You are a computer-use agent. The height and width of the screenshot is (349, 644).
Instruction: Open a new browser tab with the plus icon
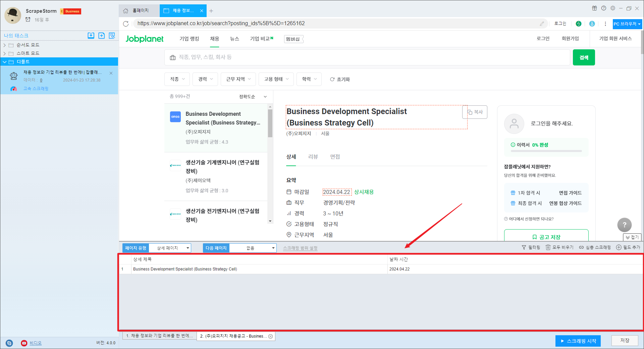point(211,11)
